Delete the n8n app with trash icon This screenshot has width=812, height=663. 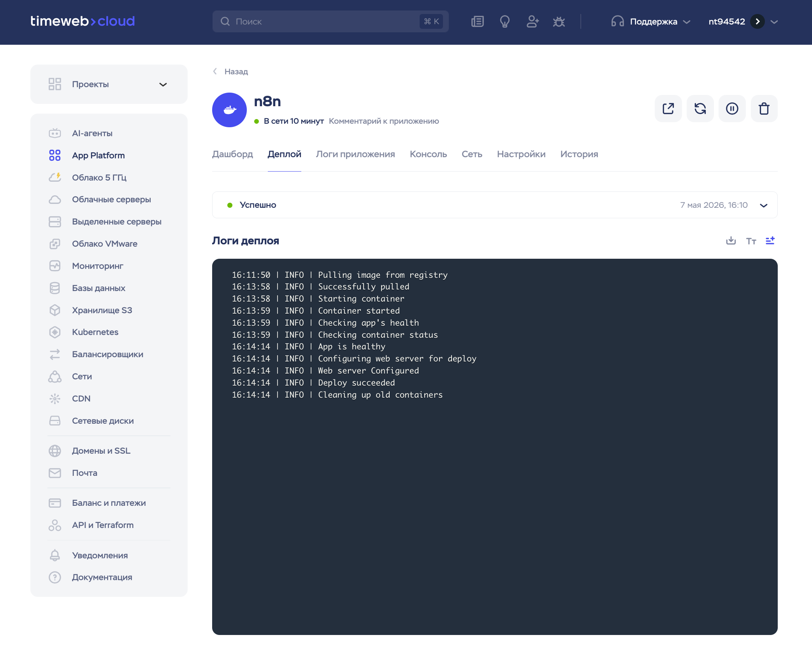[764, 109]
